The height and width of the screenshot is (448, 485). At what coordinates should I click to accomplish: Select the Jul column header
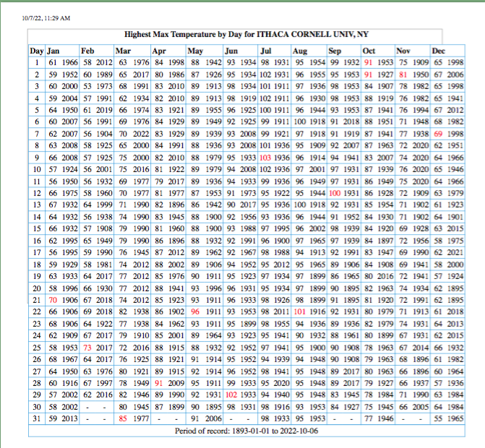[x=266, y=51]
